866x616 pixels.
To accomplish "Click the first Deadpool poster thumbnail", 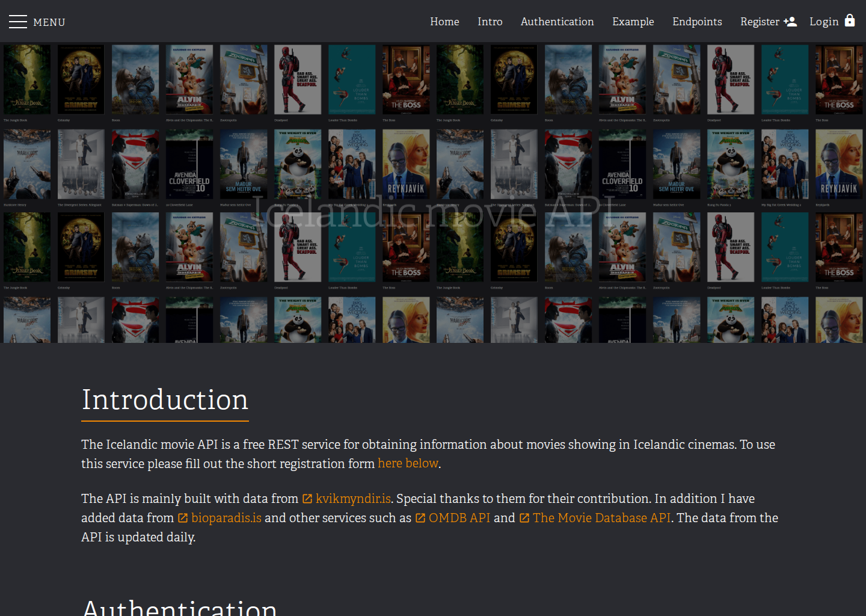I will point(298,79).
